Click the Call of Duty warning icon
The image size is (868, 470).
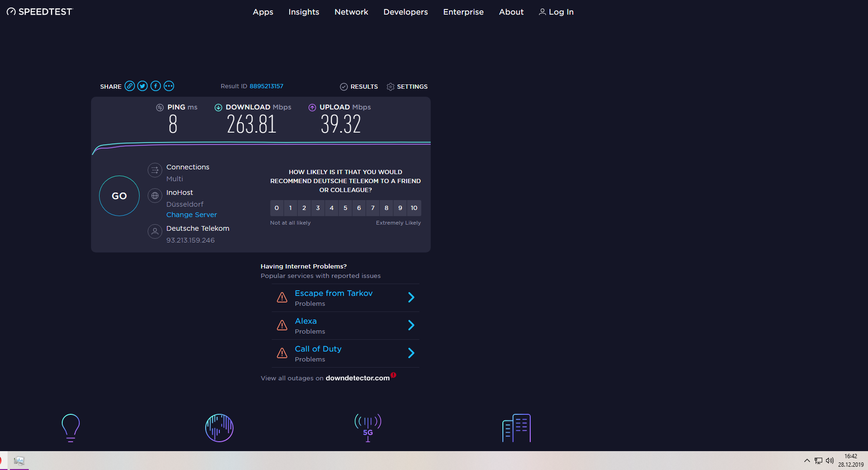[282, 353]
